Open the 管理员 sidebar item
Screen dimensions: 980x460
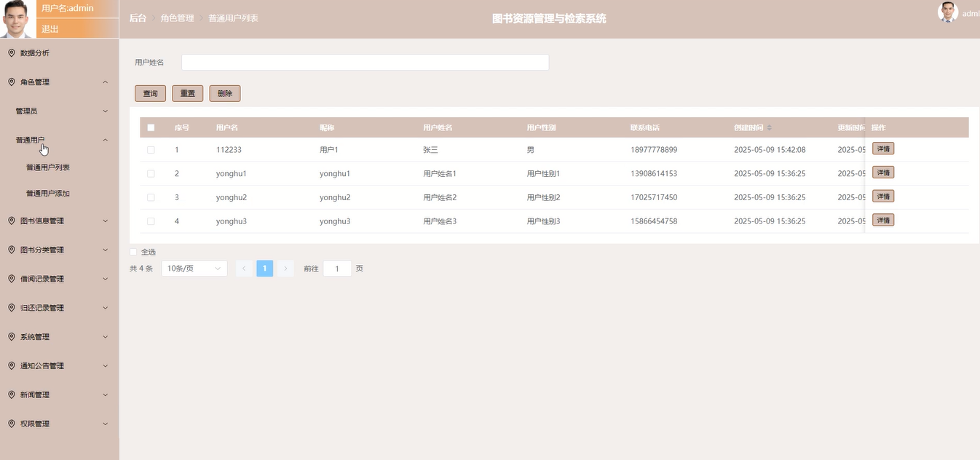pyautogui.click(x=26, y=111)
